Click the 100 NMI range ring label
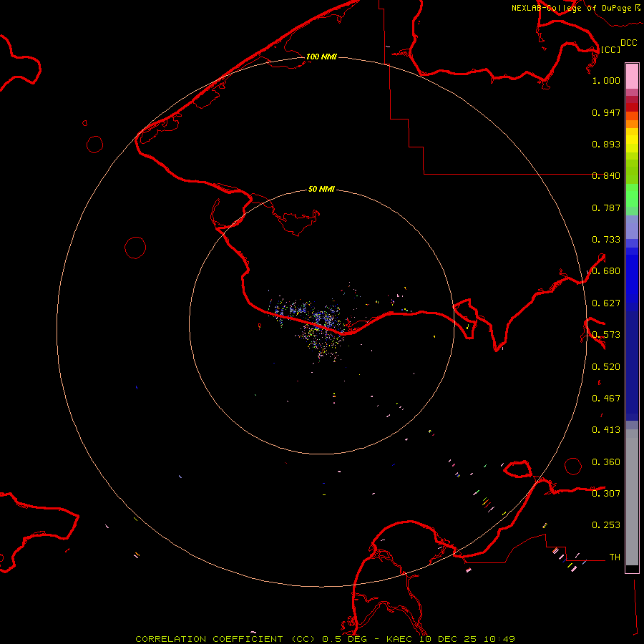The width and height of the screenshot is (644, 644). point(321,57)
